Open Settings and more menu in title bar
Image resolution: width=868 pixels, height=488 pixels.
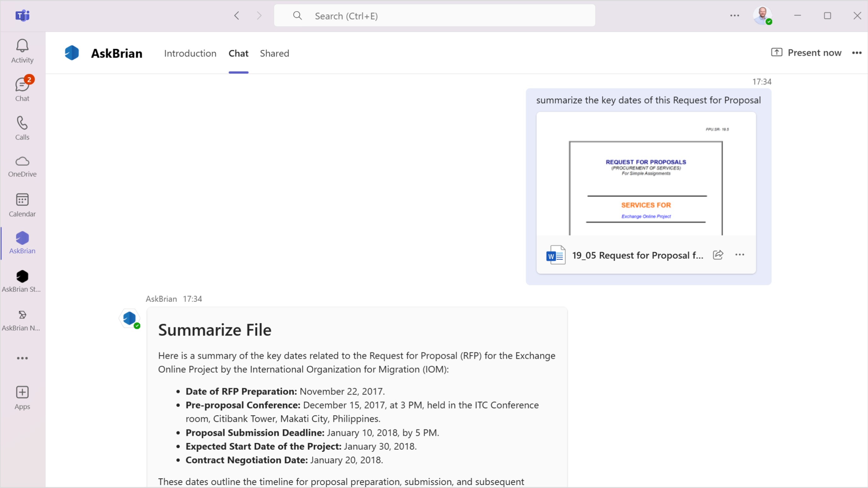point(735,15)
